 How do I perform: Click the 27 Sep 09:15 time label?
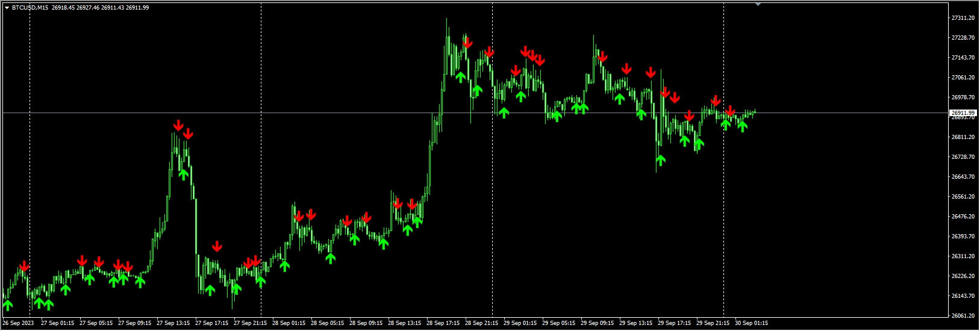click(x=135, y=323)
